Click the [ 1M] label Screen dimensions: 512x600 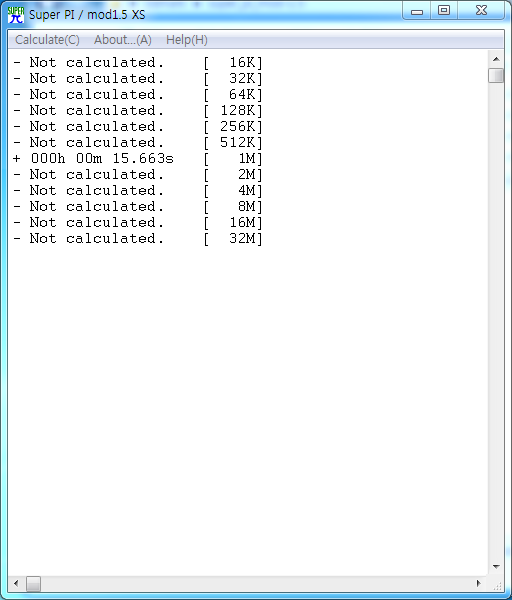[233, 158]
